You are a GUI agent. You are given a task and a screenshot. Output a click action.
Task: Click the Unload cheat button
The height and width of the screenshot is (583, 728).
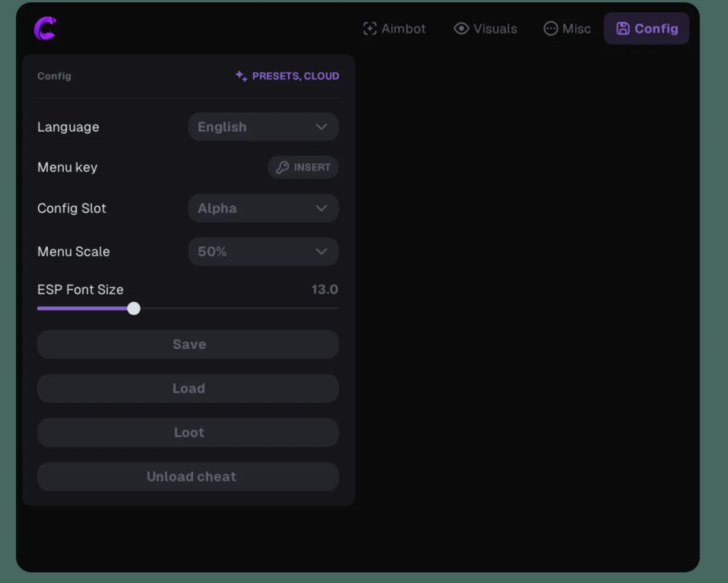pos(188,477)
